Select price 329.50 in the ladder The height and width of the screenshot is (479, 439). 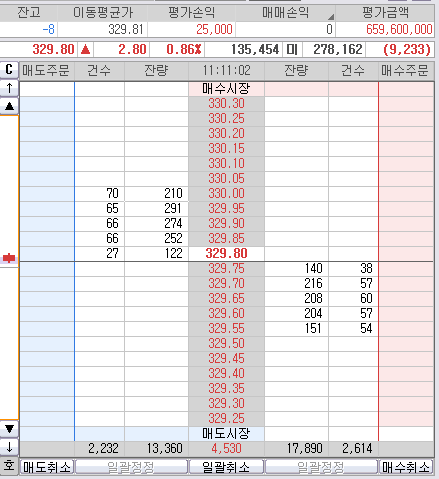pos(226,344)
